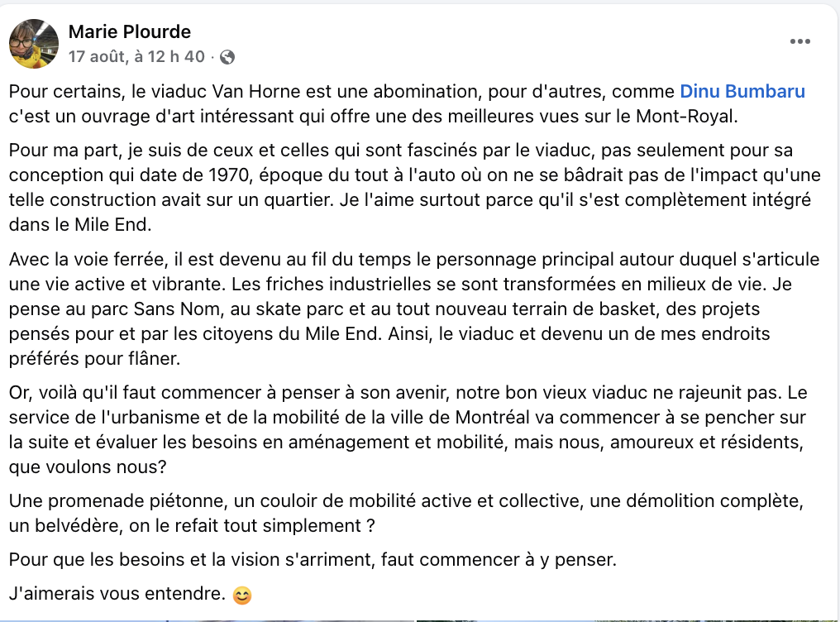Click the text "J'aimerais vous entendre."
Screen dimensions: 840x622
coord(116,594)
